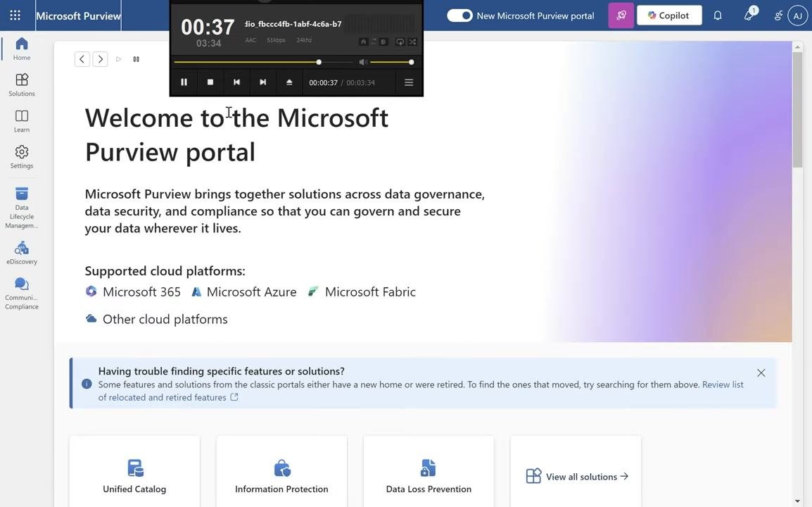Pause the welcome carousel
The height and width of the screenshot is (507, 812).
(x=137, y=59)
